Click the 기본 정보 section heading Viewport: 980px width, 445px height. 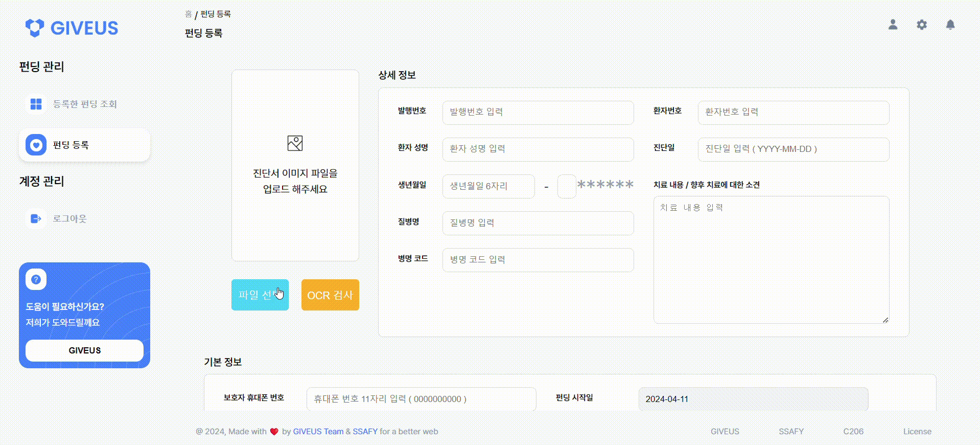(x=223, y=362)
